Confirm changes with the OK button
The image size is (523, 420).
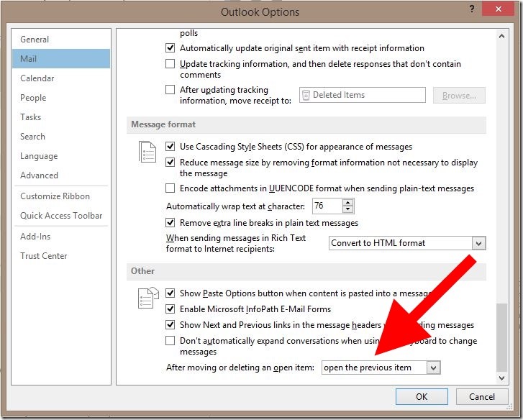pos(422,396)
